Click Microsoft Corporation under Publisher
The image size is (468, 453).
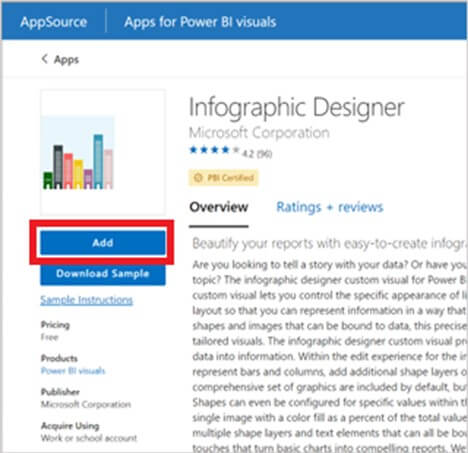(x=86, y=404)
